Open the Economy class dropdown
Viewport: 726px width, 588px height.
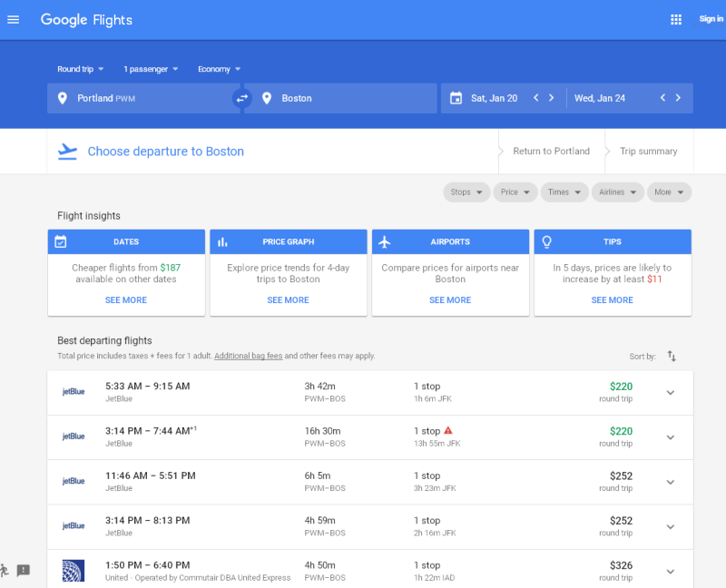[x=220, y=69]
